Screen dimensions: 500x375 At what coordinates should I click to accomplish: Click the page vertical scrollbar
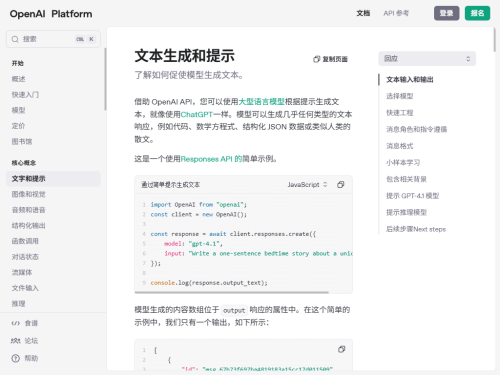pyautogui.click(x=494, y=39)
